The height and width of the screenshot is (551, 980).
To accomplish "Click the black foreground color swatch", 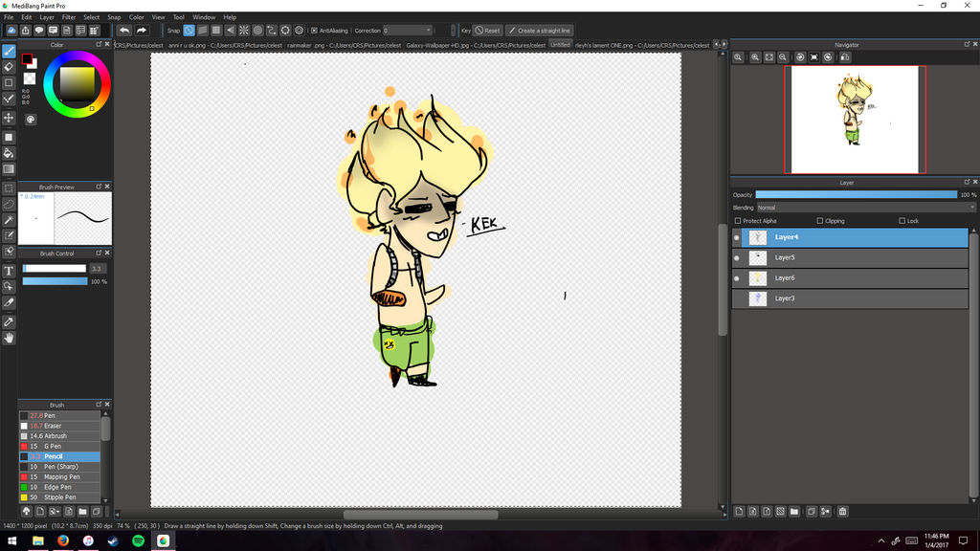I will pos(27,59).
